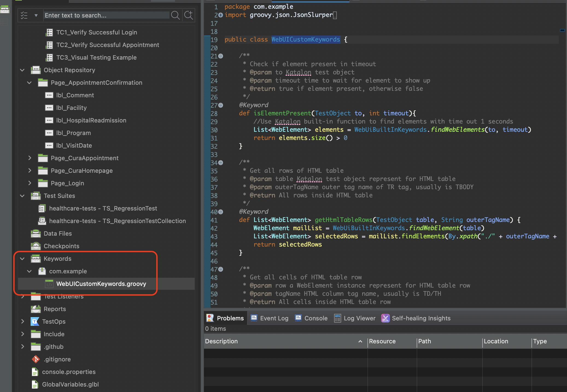Click the search filter checklist icon
The image size is (567, 392).
click(24, 15)
